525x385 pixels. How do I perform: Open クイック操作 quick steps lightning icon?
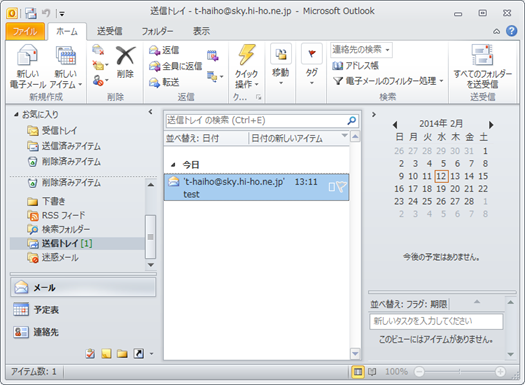click(x=246, y=66)
